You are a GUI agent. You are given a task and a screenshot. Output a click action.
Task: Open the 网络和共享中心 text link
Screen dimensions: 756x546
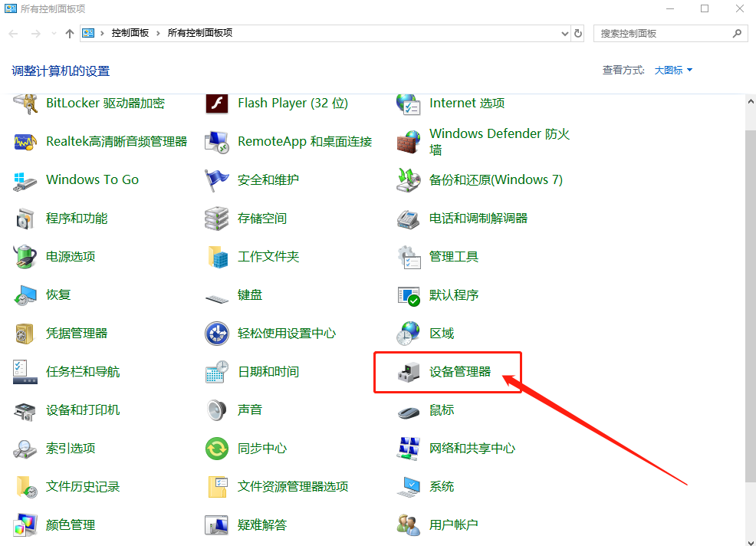472,449
